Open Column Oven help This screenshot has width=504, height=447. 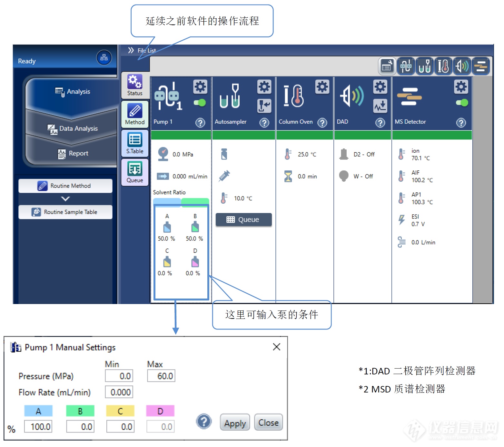point(322,123)
